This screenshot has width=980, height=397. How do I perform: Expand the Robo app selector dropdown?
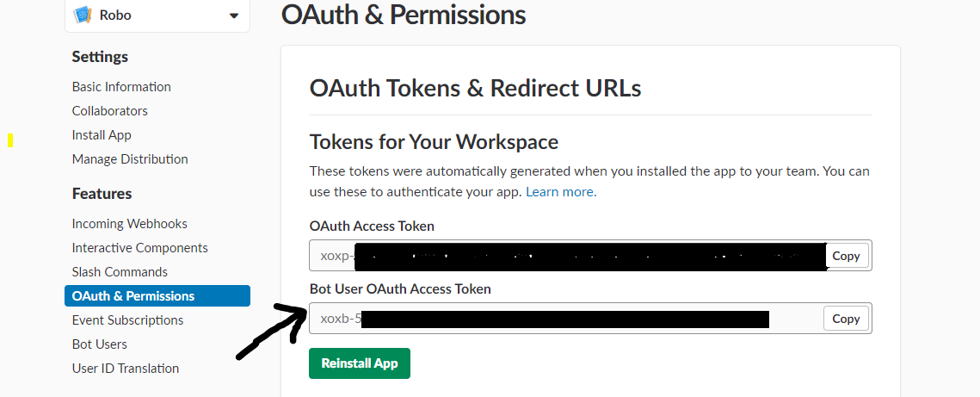point(234,16)
